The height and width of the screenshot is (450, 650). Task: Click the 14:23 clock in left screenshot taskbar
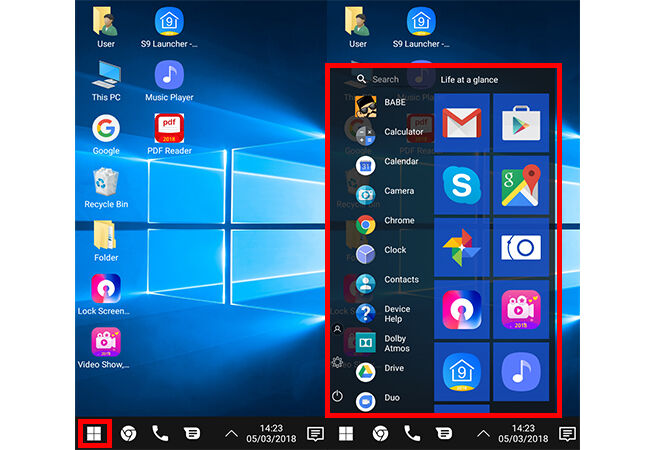pos(271,428)
